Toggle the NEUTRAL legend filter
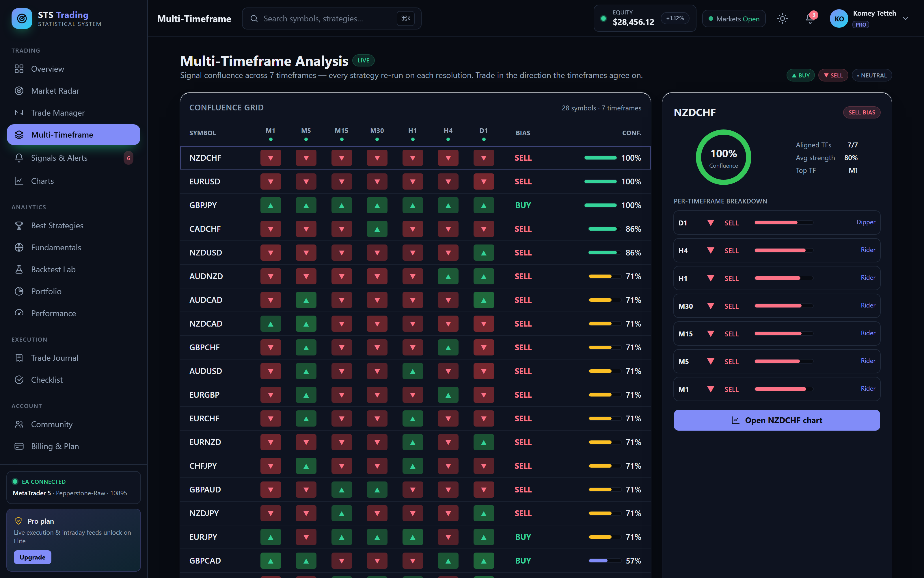This screenshot has width=924, height=578. (872, 75)
